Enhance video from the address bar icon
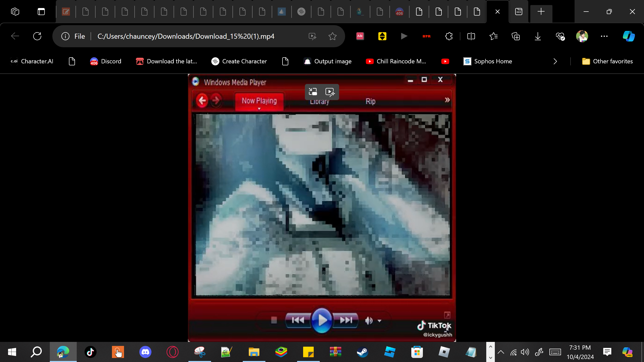644x362 pixels. 312,36
